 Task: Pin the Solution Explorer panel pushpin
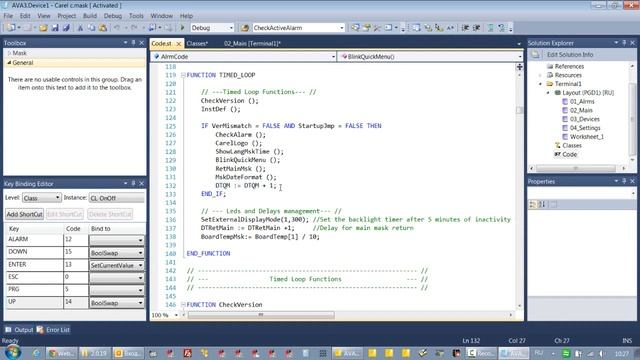[624, 43]
